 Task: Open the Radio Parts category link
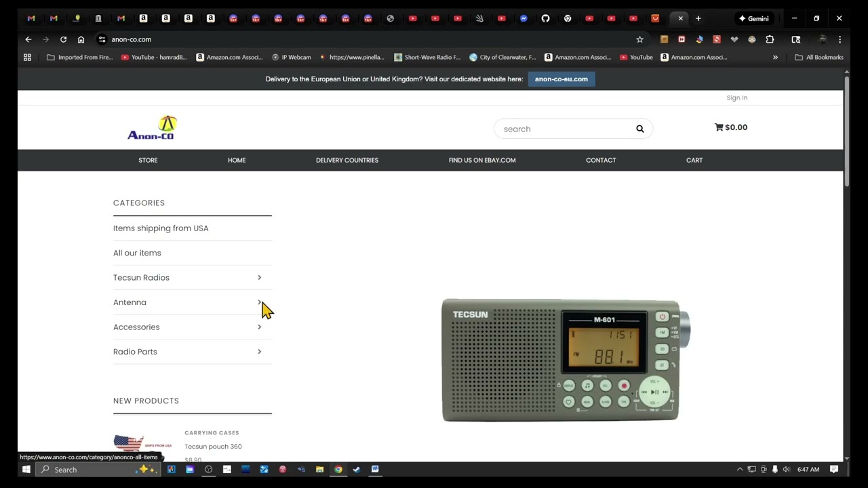pos(135,352)
